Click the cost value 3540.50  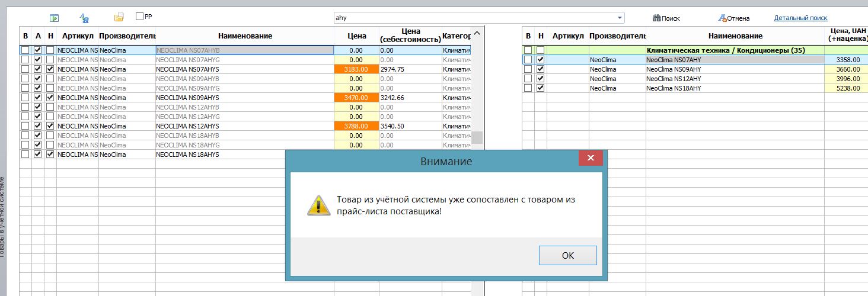point(392,126)
